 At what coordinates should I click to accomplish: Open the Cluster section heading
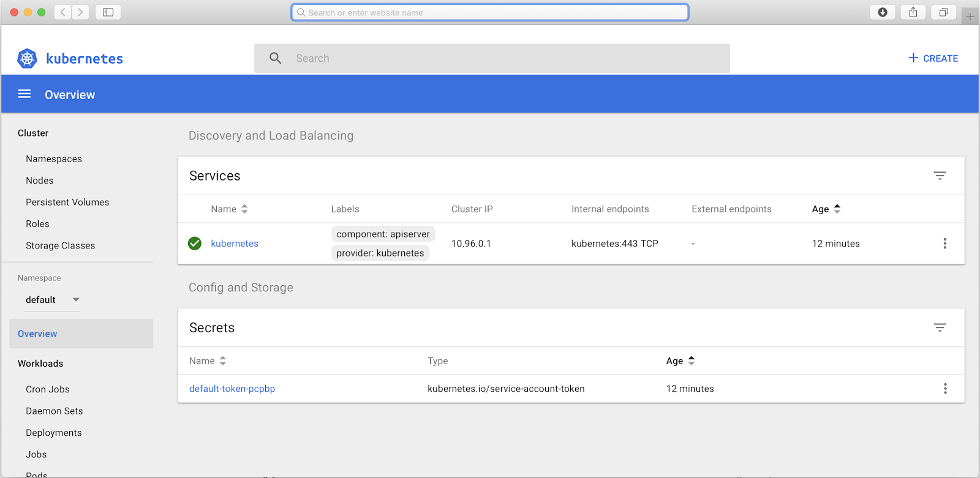pos(33,133)
